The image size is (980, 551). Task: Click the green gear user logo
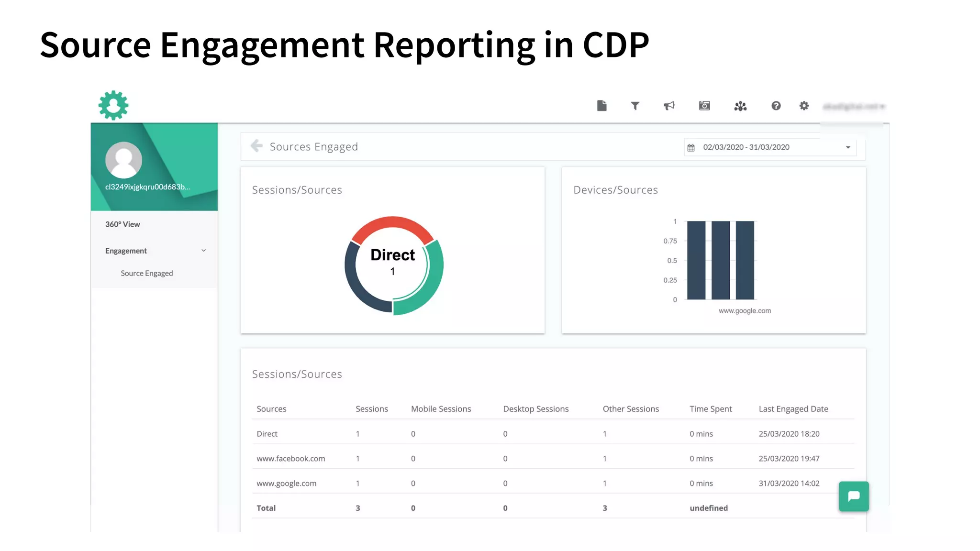tap(113, 105)
